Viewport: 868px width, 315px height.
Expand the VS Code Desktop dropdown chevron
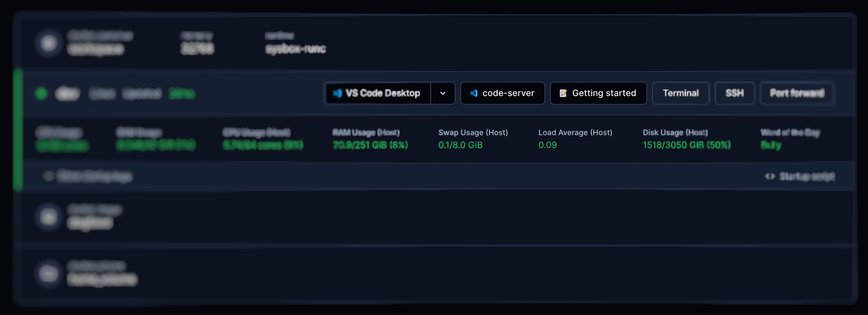[443, 93]
